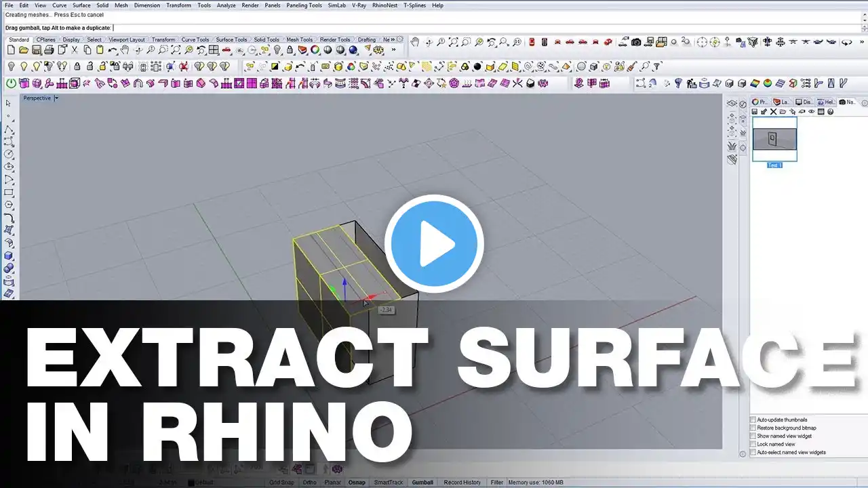Check Restore background bitmap
Viewport: 868px width, 488px height.
tap(753, 428)
